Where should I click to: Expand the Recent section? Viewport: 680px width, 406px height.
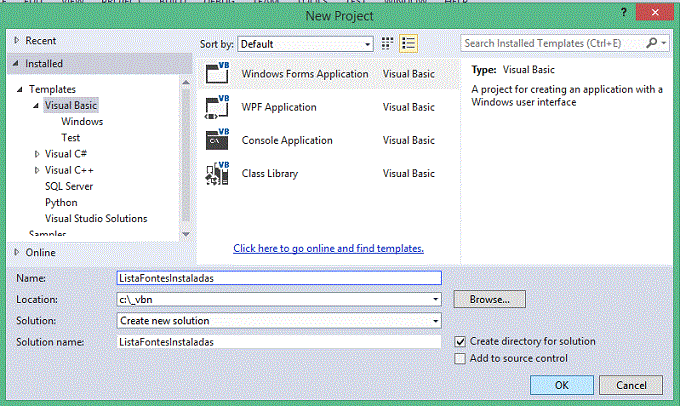(x=16, y=40)
